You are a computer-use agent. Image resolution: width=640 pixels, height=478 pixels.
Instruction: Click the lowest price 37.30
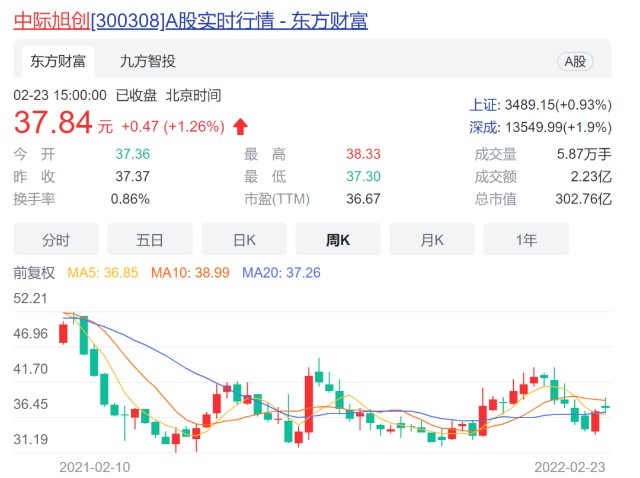tap(363, 177)
